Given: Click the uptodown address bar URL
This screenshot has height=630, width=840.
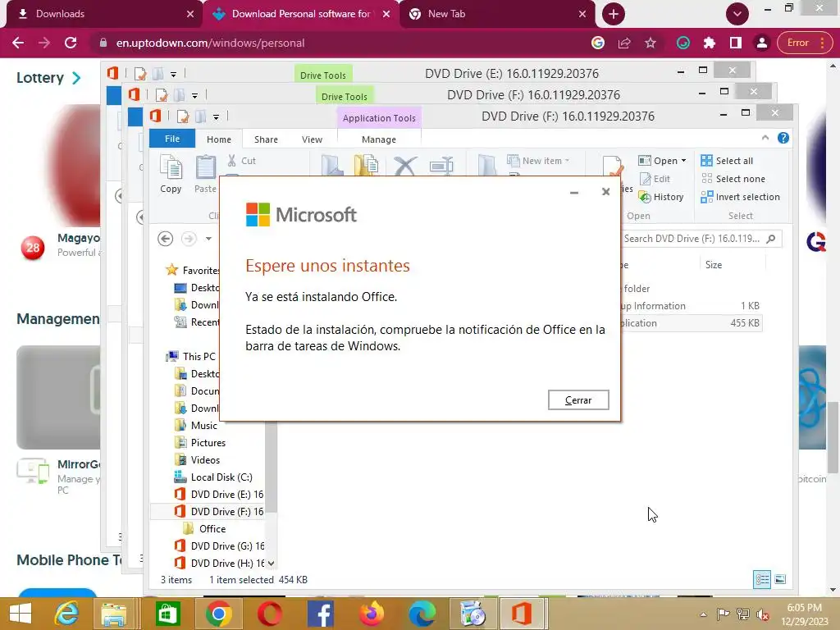Looking at the screenshot, I should pos(211,43).
